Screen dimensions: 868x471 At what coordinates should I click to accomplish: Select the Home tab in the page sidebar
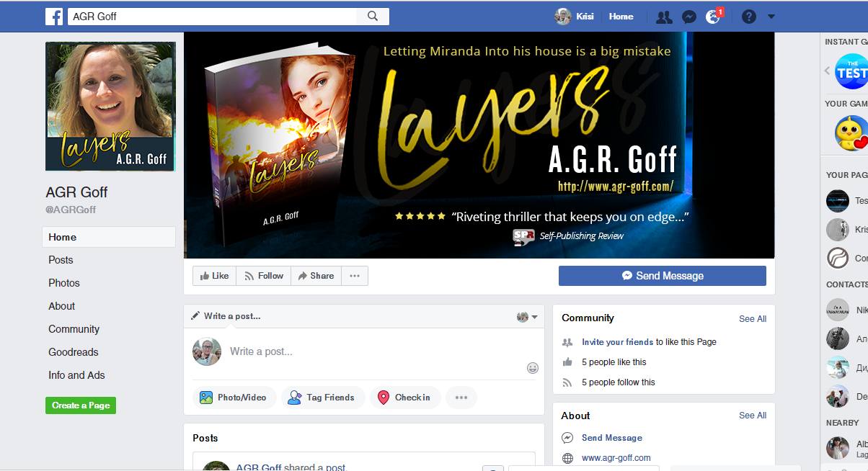point(109,237)
